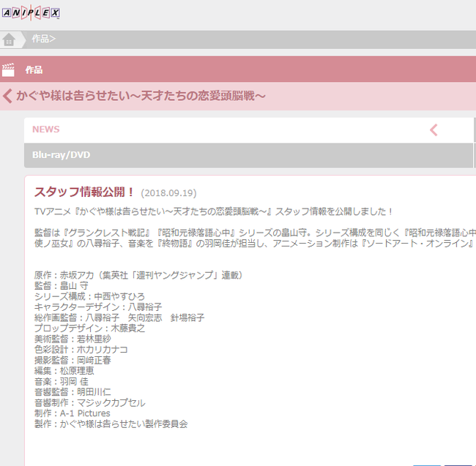Open the 作品> breadcrumb link

coord(43,39)
